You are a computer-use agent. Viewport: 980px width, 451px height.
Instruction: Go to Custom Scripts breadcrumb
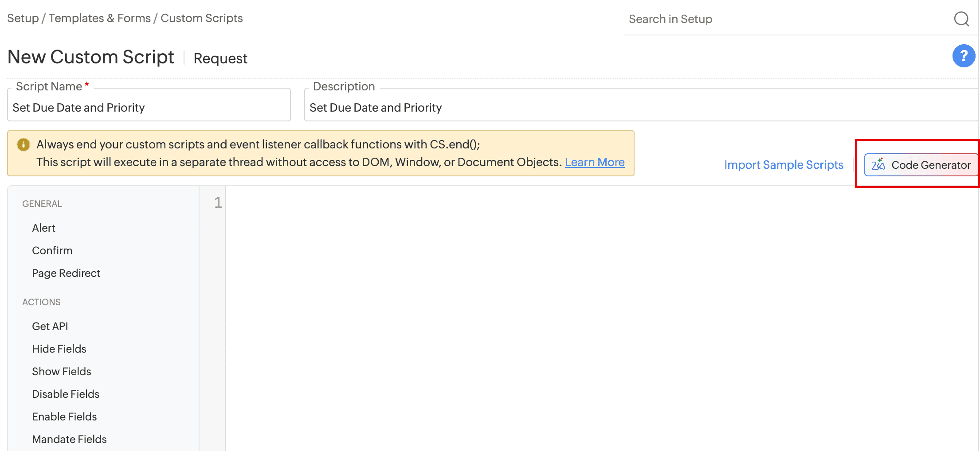tap(202, 18)
